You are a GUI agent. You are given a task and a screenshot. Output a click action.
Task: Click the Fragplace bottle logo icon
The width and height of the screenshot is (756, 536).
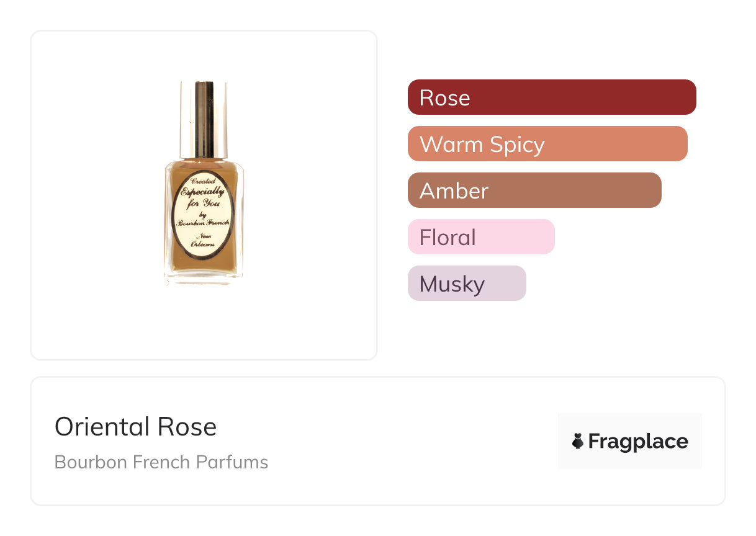tap(578, 441)
